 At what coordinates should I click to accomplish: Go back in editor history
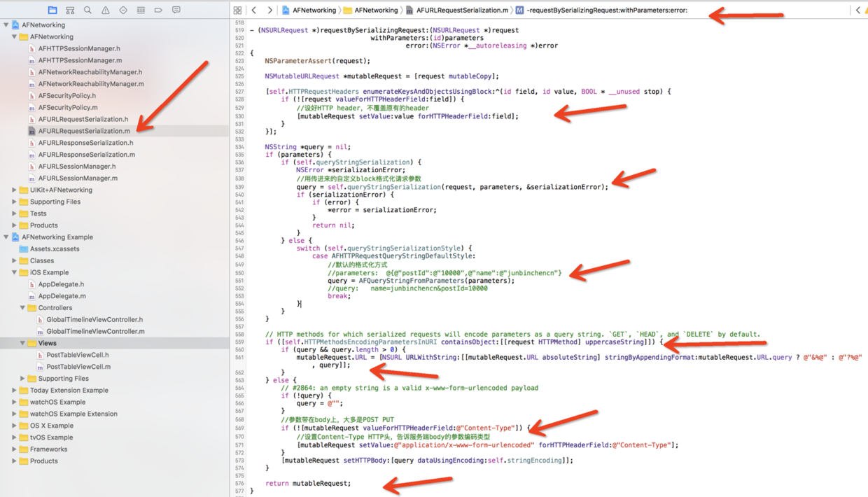(x=254, y=10)
